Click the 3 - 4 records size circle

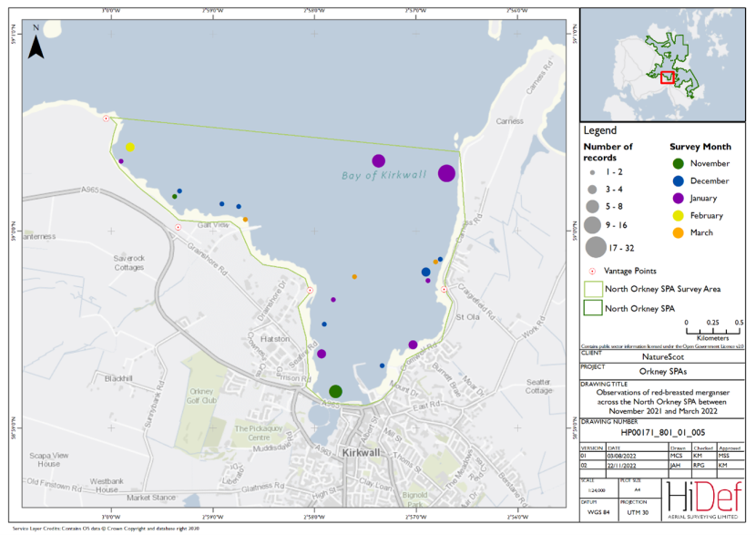tap(592, 190)
